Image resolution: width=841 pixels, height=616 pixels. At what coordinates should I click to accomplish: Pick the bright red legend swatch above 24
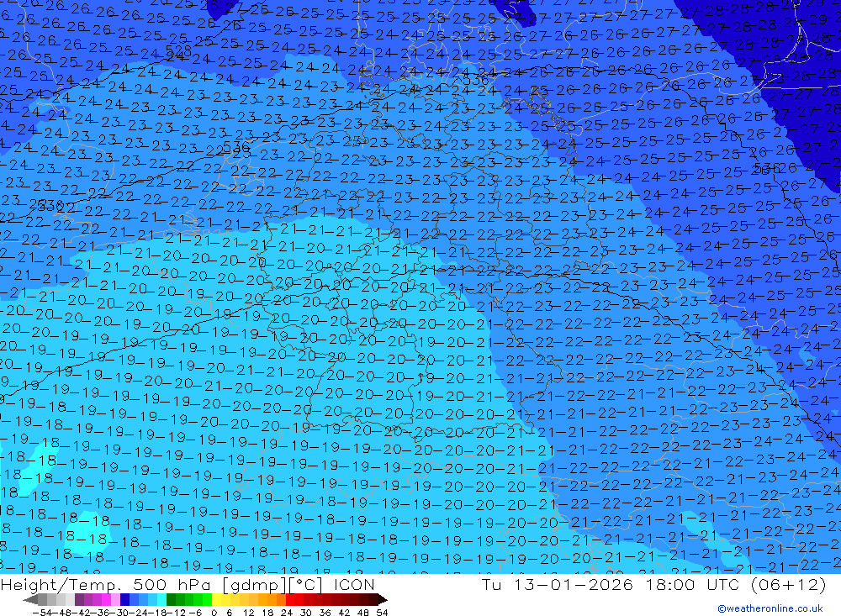(x=290, y=600)
